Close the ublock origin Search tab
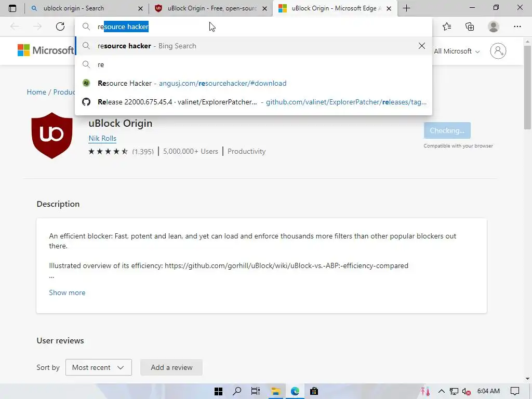The width and height of the screenshot is (532, 399). point(140,8)
